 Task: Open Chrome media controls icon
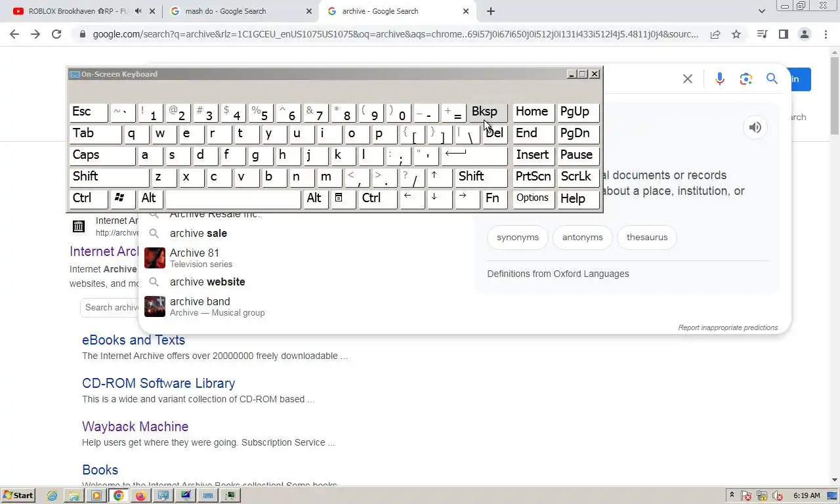[x=762, y=34]
